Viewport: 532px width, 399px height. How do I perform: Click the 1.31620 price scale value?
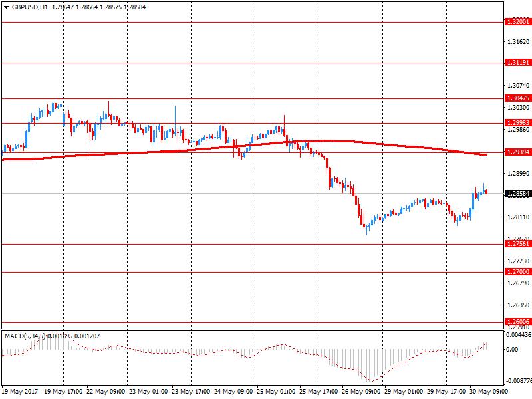pyautogui.click(x=519, y=42)
